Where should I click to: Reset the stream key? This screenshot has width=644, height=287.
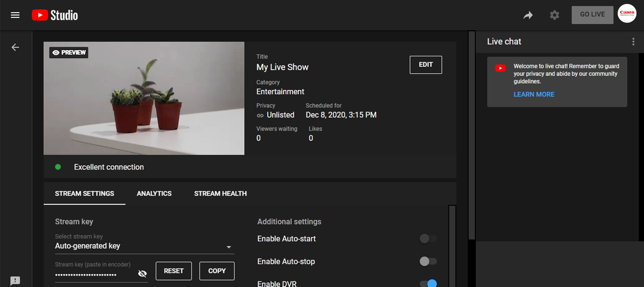pyautogui.click(x=174, y=271)
